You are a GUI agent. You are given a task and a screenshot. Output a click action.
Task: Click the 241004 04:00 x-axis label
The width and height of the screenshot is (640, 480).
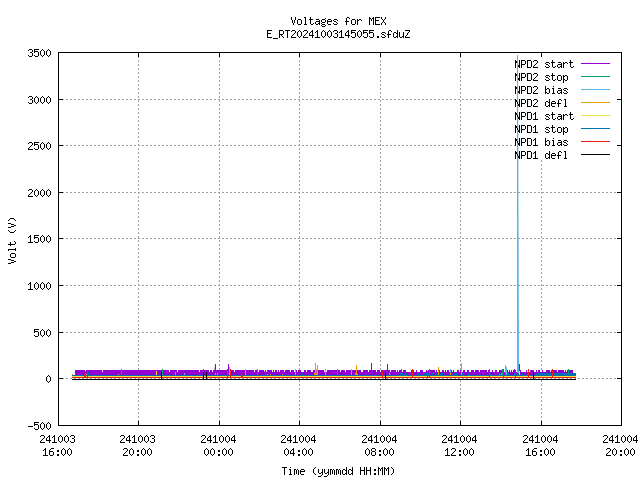[x=298, y=446]
